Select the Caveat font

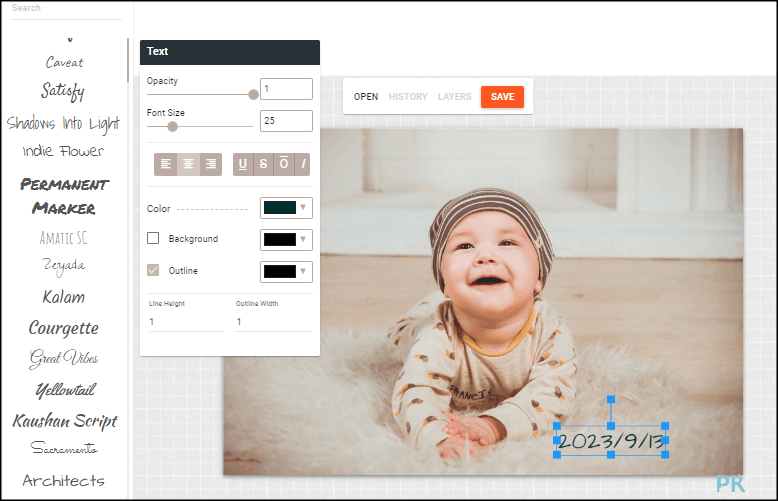(x=65, y=63)
